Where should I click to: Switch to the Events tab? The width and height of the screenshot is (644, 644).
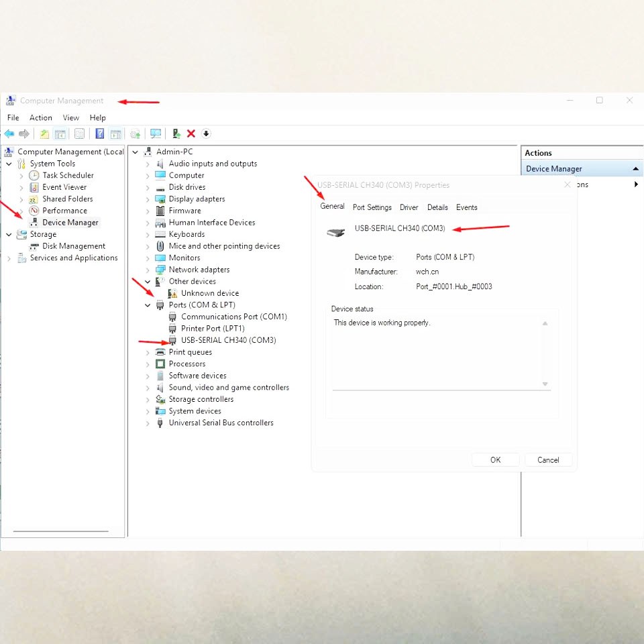click(467, 207)
